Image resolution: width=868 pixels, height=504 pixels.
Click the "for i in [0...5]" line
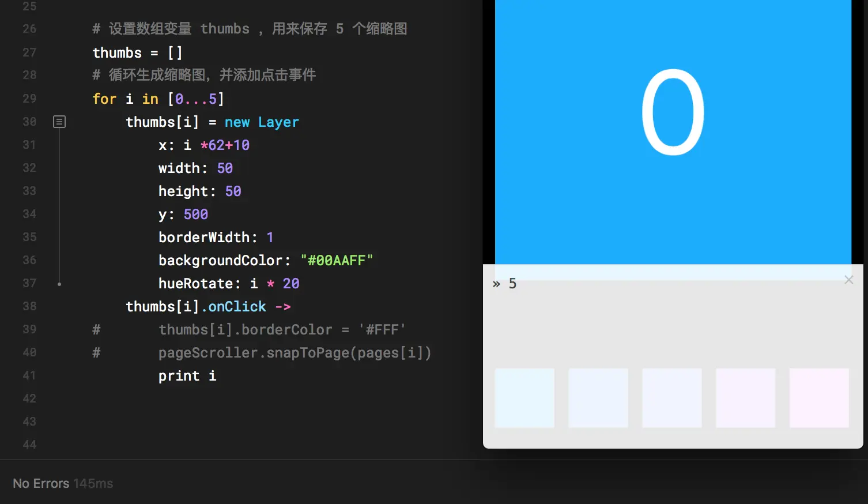pos(158,99)
